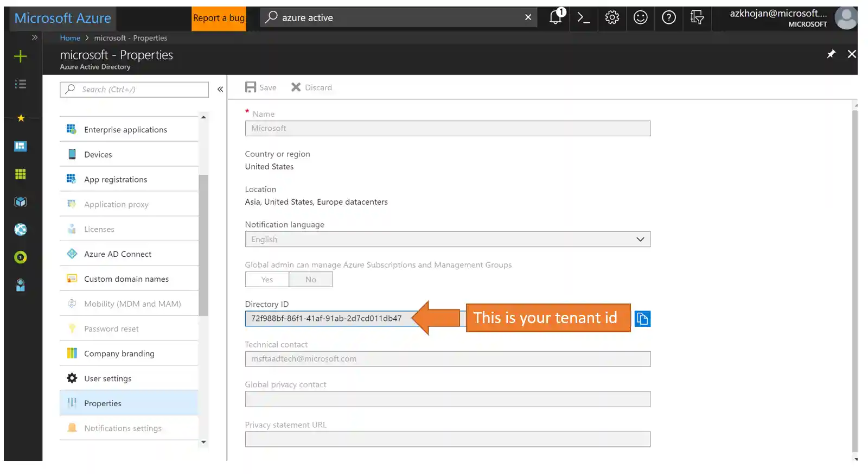The image size is (868, 474).
Task: Click the green Create a resource plus
Action: click(x=21, y=56)
